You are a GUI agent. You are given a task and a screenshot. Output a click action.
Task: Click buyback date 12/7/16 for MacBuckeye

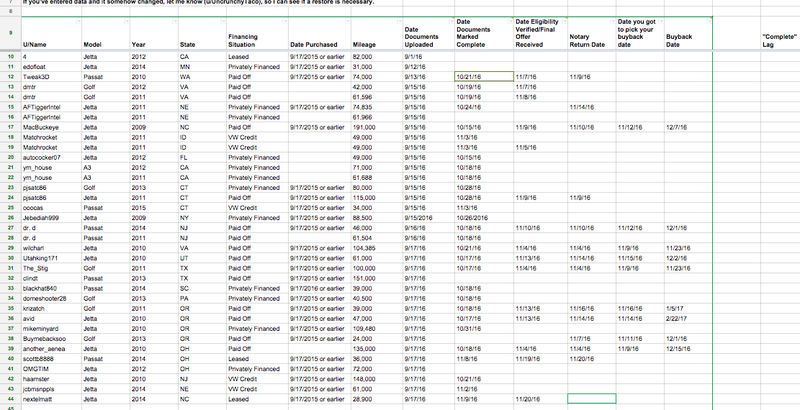click(688, 127)
